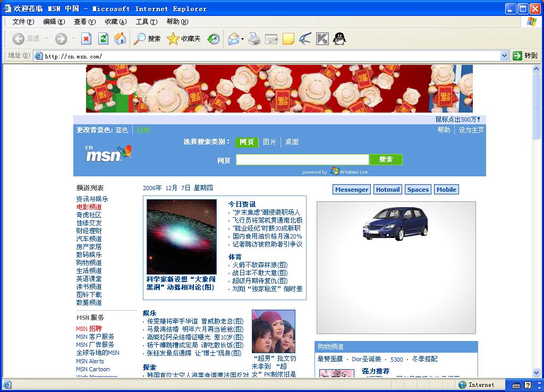Click the IE page icon in address bar
Image resolution: width=544 pixels, height=392 pixels.
[38, 56]
